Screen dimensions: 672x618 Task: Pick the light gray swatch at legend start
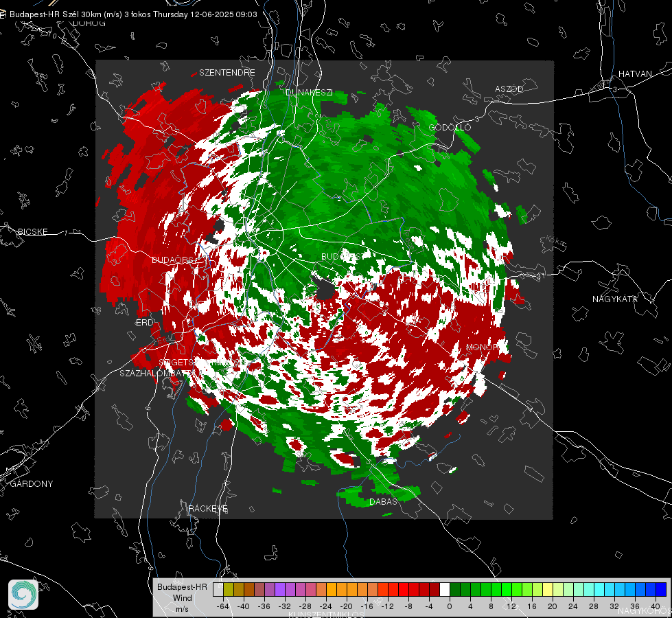[218, 589]
